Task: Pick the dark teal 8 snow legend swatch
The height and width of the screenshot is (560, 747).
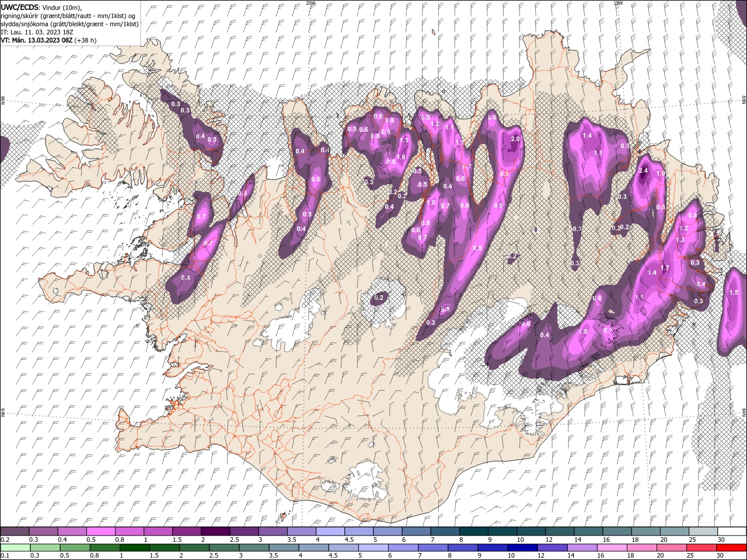Action: 473,531
